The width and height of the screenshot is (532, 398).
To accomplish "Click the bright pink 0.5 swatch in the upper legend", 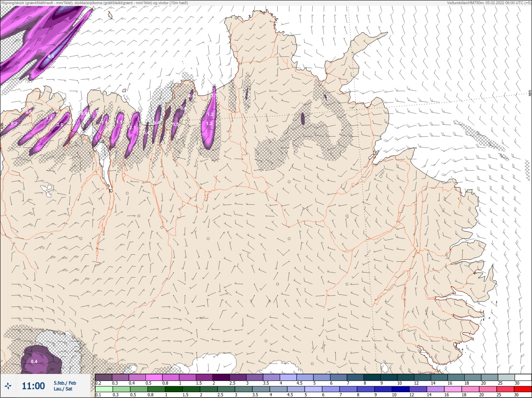I will [x=154, y=377].
